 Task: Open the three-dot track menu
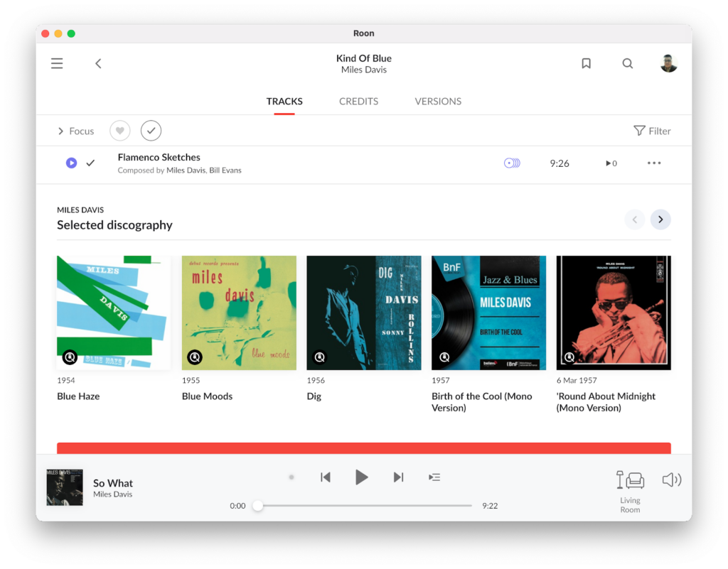pyautogui.click(x=654, y=163)
